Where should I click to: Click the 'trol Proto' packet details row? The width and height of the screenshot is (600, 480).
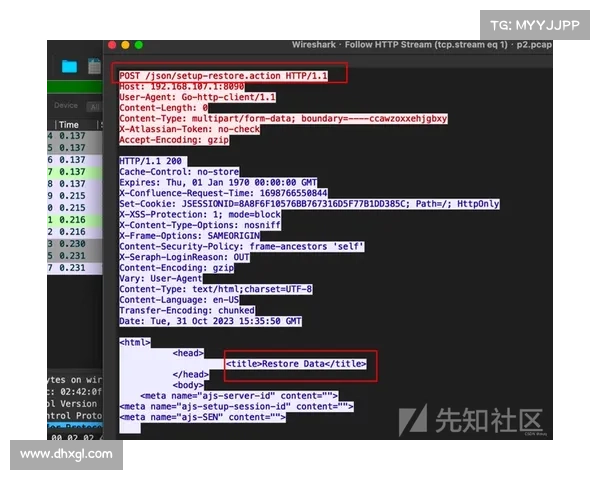(75, 416)
